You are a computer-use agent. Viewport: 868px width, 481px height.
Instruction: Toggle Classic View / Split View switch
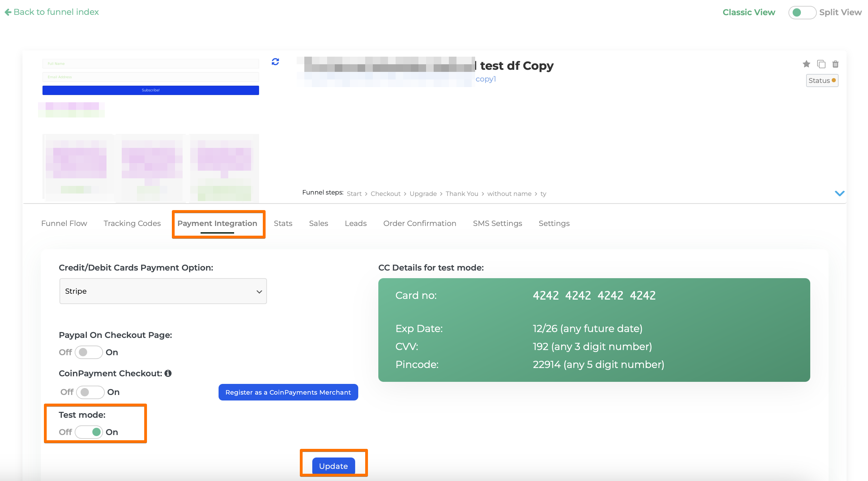pyautogui.click(x=802, y=12)
